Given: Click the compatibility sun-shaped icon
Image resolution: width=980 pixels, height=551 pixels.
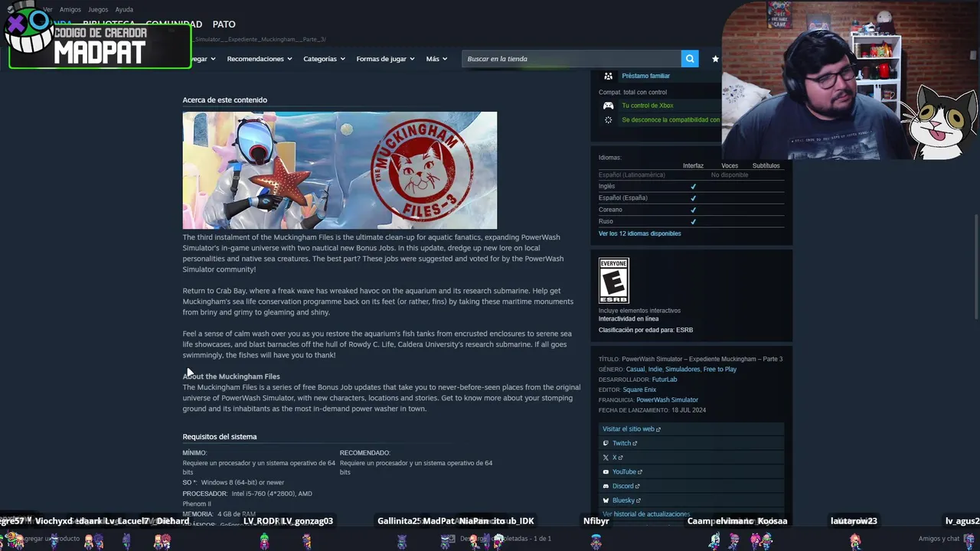Looking at the screenshot, I should pos(608,120).
